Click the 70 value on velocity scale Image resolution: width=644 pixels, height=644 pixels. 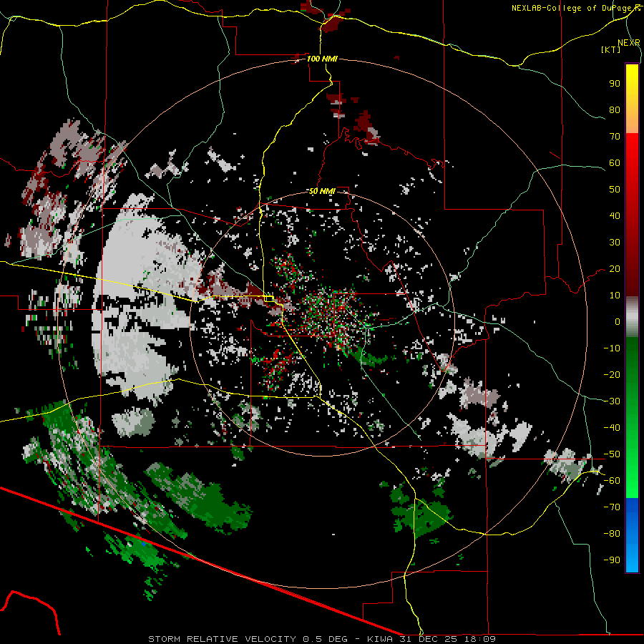click(x=615, y=137)
